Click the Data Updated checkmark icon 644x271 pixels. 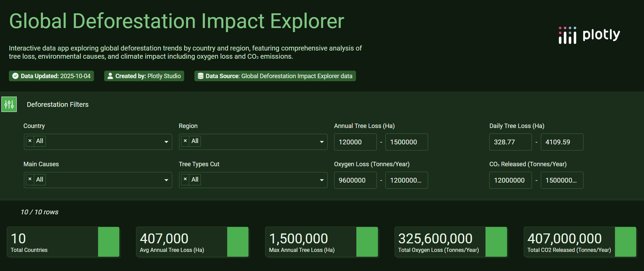[15, 76]
